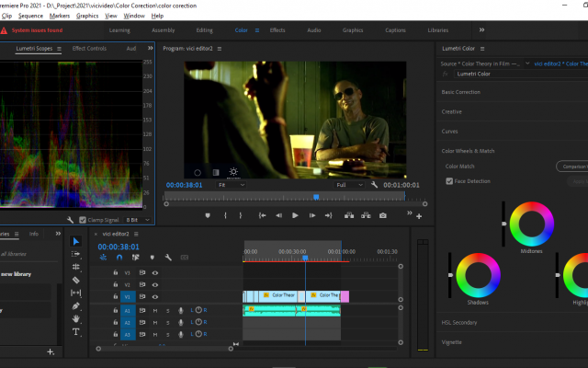588x368 pixels.
Task: Click the System issues found warning icon
Action: coord(4,30)
